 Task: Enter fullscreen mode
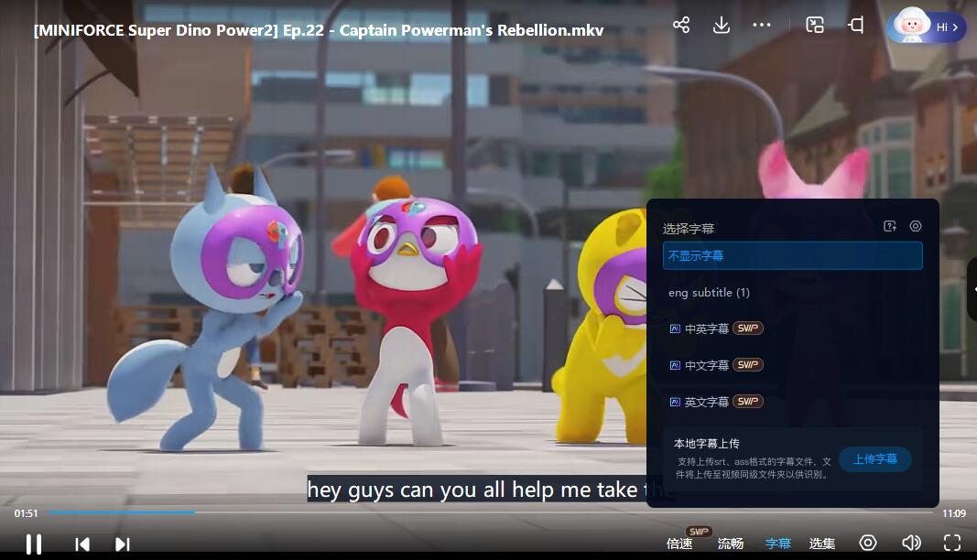pos(952,543)
